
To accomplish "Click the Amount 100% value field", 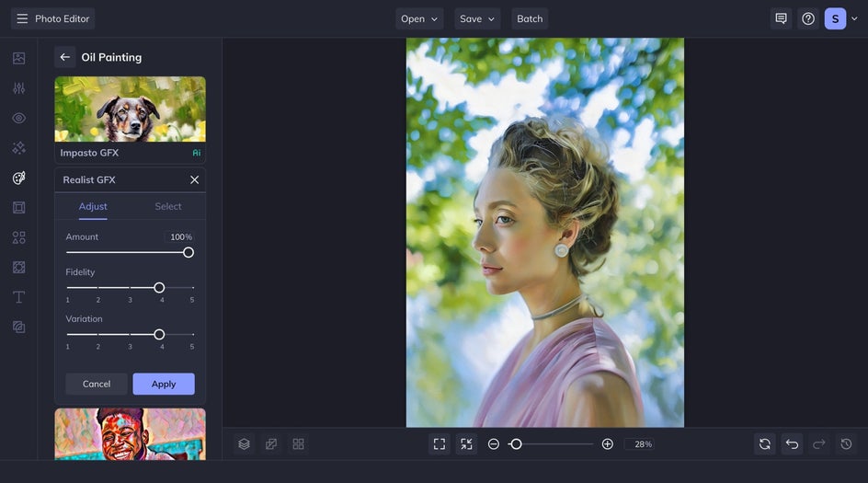I will point(180,237).
